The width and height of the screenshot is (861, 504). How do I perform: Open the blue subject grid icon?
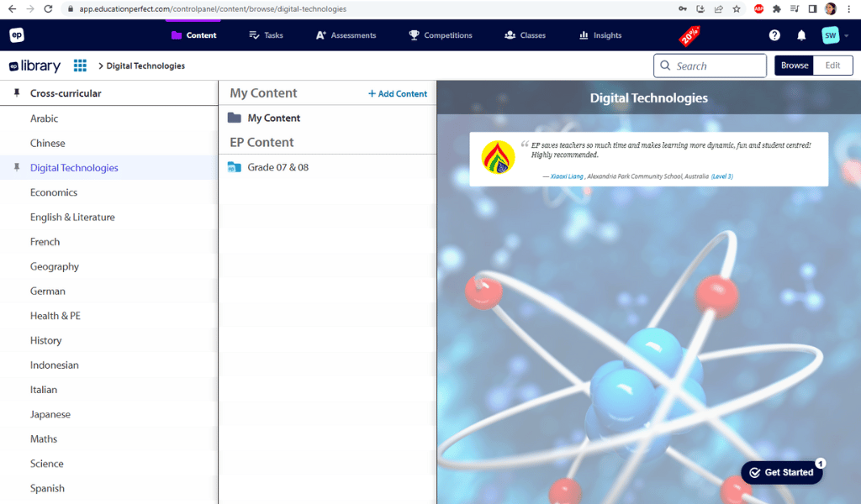pos(80,66)
